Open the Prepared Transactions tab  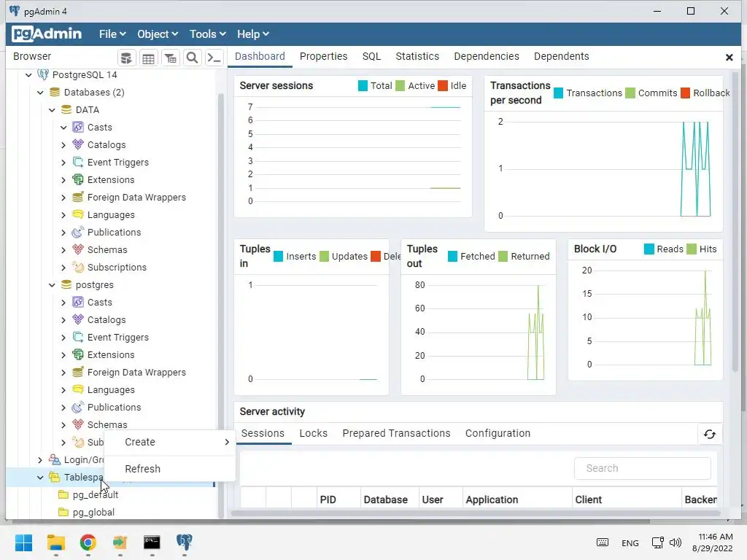tap(396, 433)
